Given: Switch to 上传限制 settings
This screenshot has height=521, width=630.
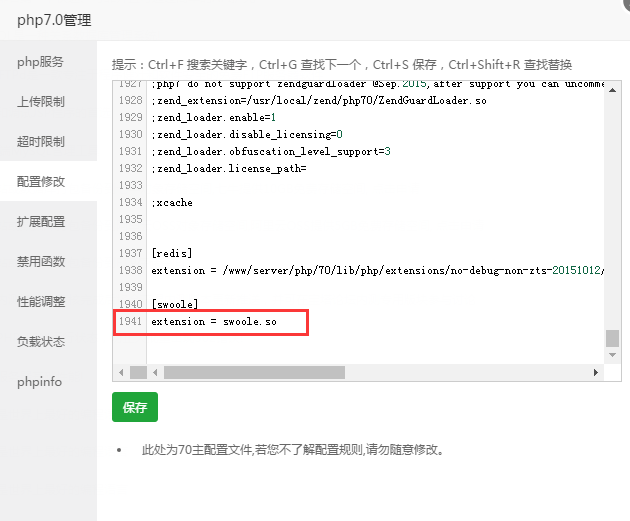Looking at the screenshot, I should point(41,102).
